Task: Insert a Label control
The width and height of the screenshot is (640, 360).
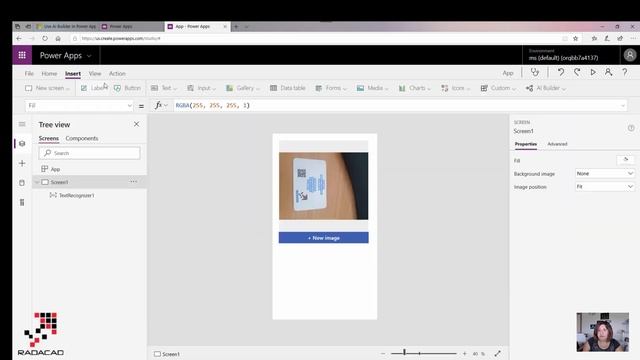Action: [x=93, y=88]
